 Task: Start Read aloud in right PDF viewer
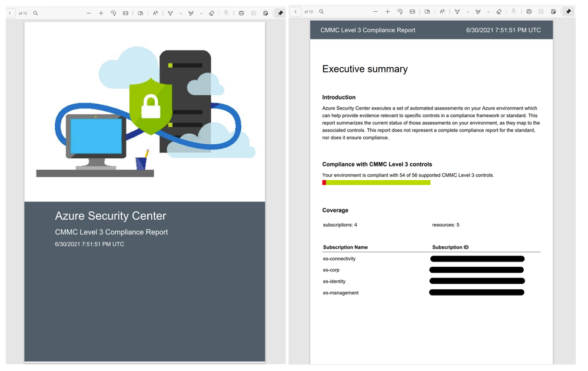point(442,12)
